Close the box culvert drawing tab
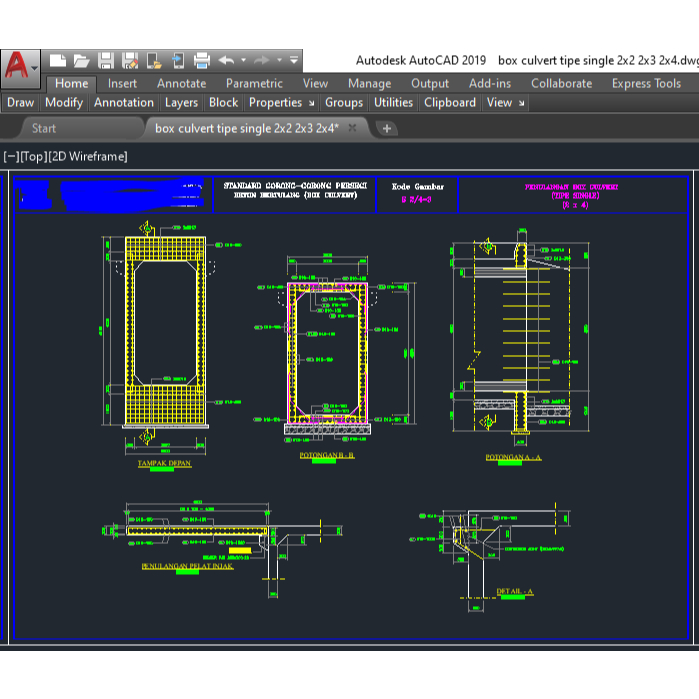Image resolution: width=699 pixels, height=699 pixels. 352,128
